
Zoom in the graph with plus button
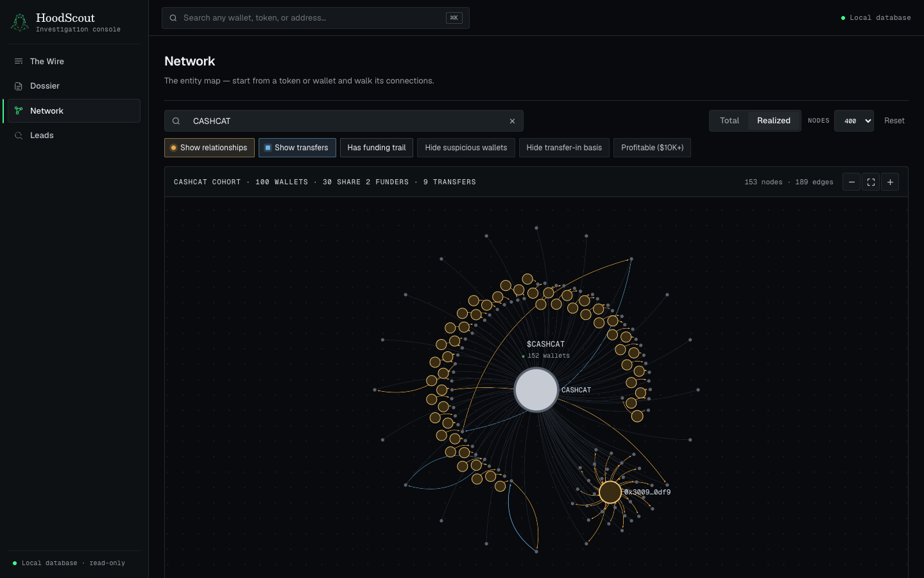point(890,182)
